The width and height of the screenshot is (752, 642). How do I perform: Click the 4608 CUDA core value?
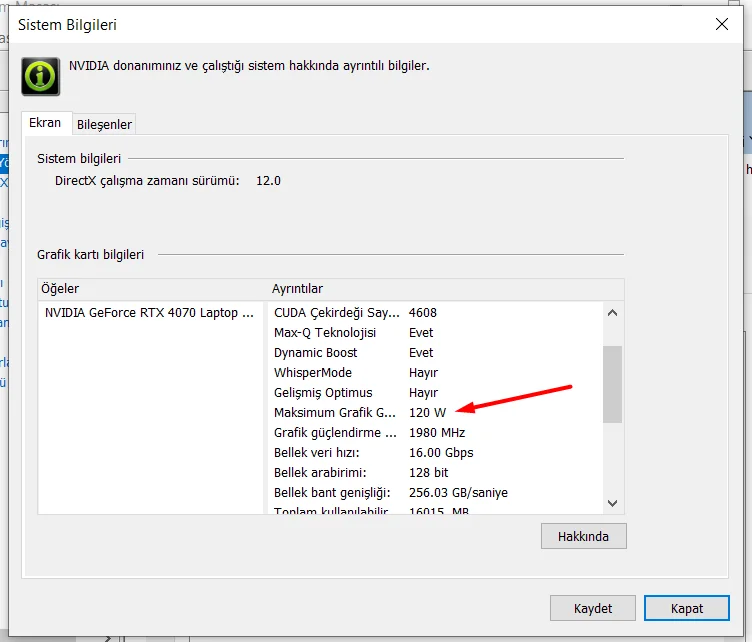click(423, 313)
